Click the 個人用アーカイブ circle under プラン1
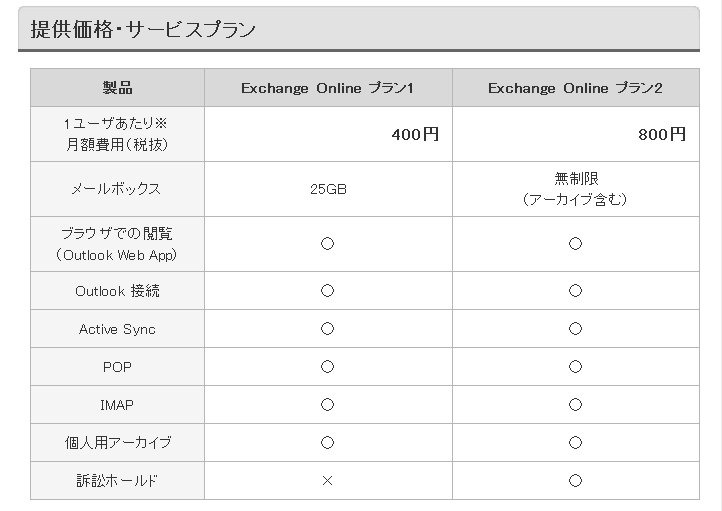The image size is (722, 511). click(x=327, y=443)
